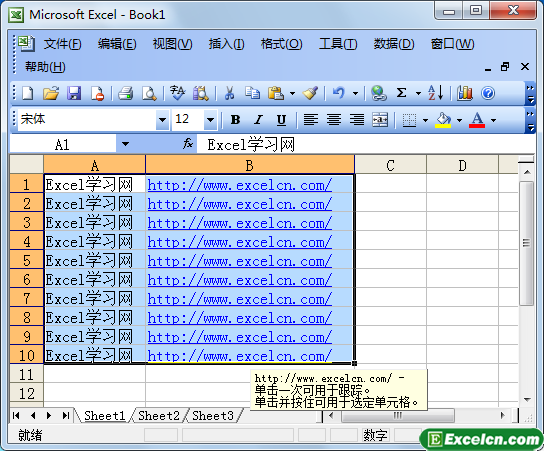The height and width of the screenshot is (451, 544).
Task: Follow the hyperlink in cell B5
Action: pyautogui.click(x=239, y=261)
